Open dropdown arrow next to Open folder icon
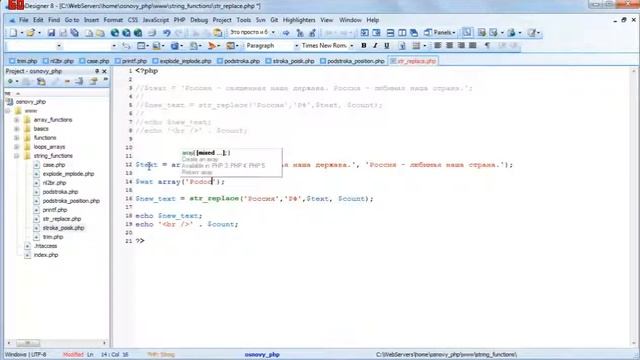Viewport: 640px width, 360px height. [39, 33]
